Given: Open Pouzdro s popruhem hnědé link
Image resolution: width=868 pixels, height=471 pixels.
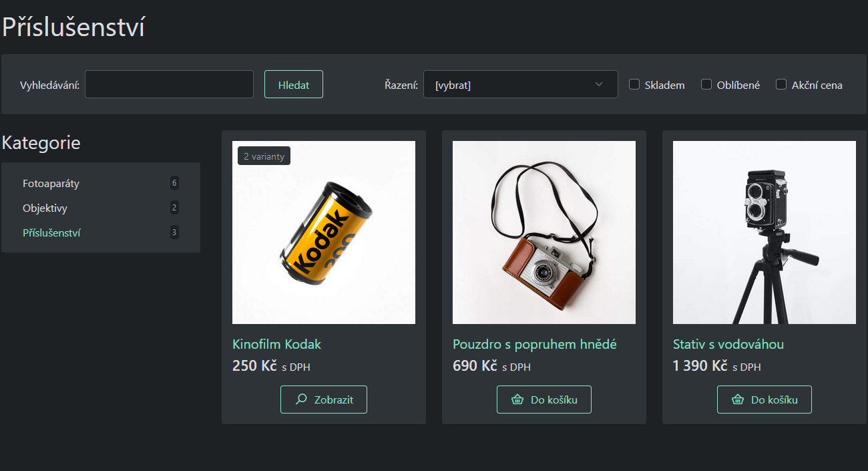Looking at the screenshot, I should (x=535, y=344).
